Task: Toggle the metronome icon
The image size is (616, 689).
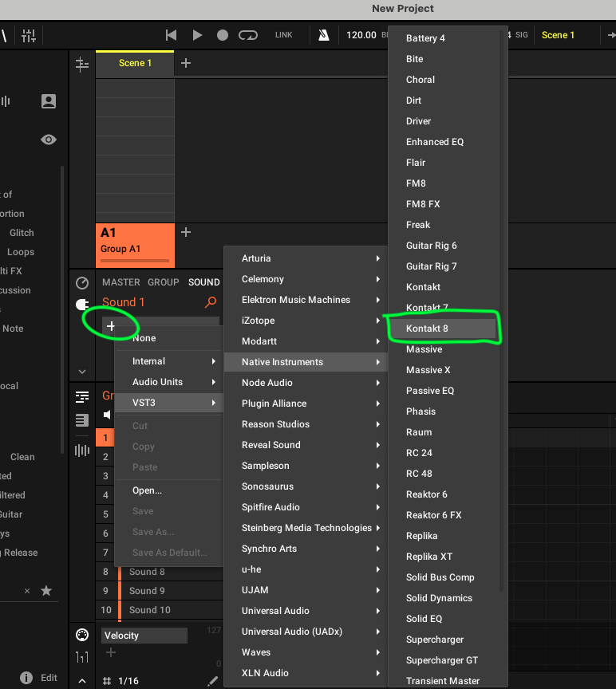Action: coord(324,35)
